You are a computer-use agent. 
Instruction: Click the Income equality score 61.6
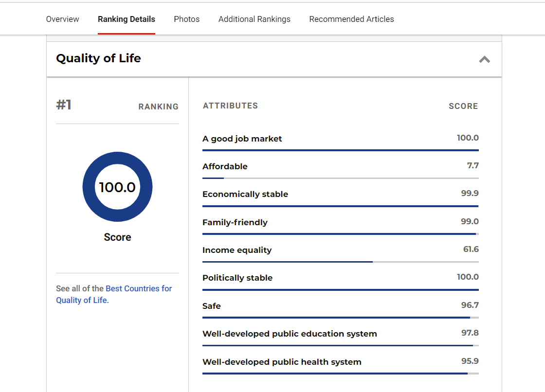pos(471,249)
